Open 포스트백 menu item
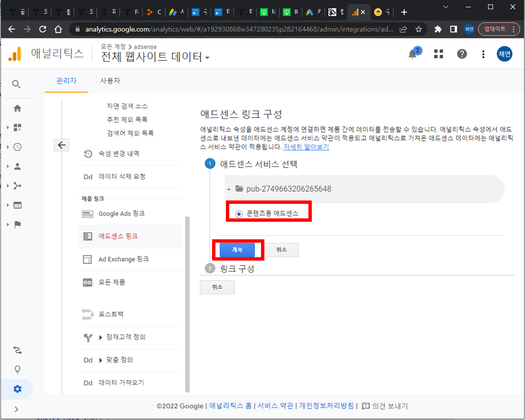This screenshot has width=525, height=420. point(130,314)
